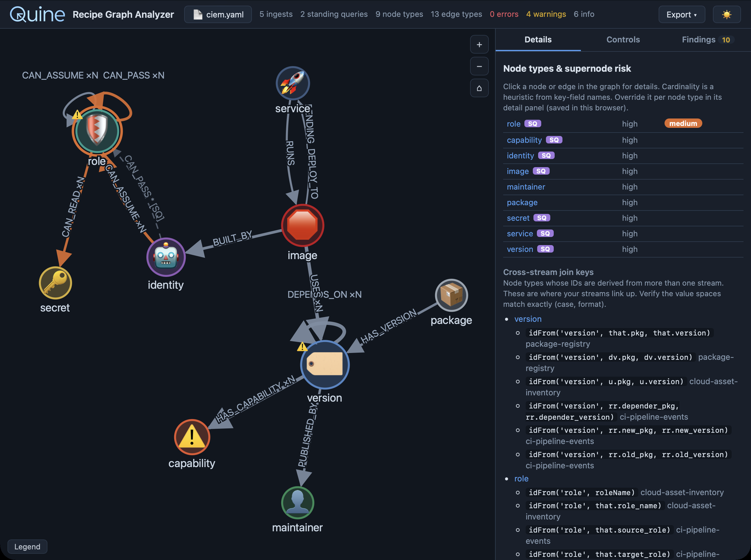Select the service rocket node

coord(292,83)
